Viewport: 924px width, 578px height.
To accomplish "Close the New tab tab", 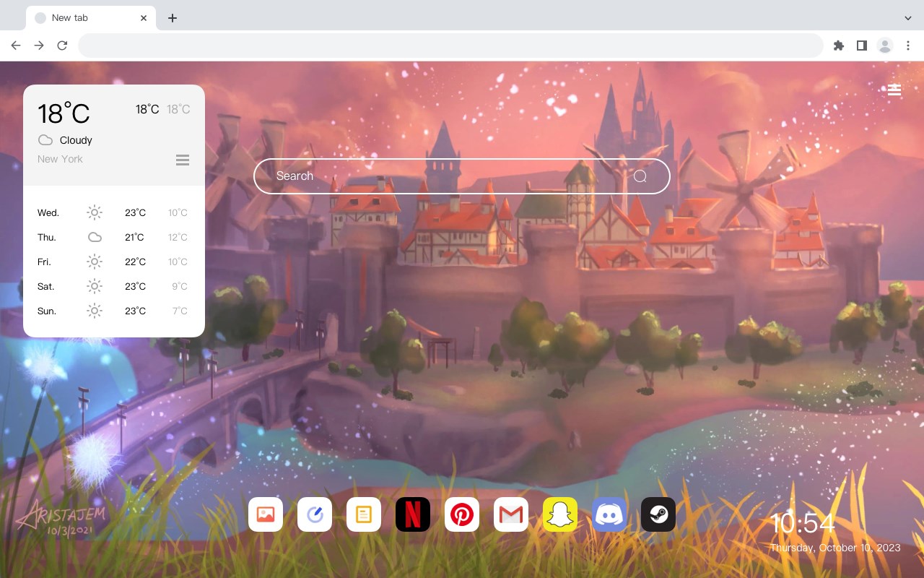I will [x=144, y=18].
